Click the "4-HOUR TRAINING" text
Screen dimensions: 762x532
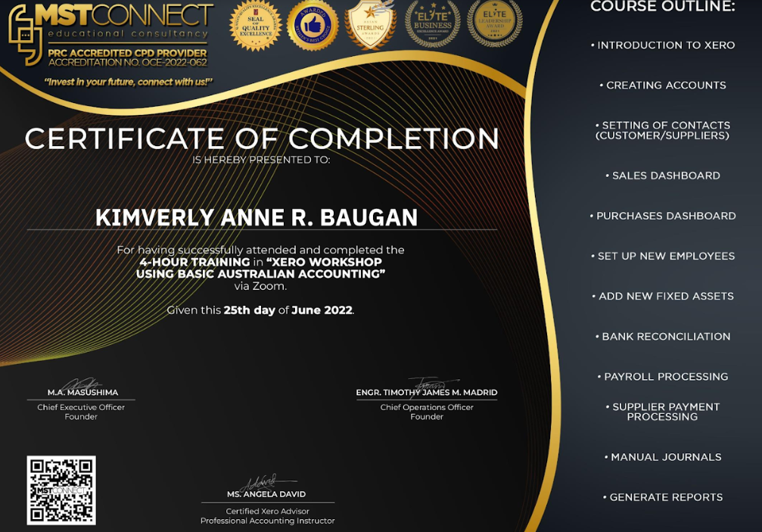[x=194, y=262]
